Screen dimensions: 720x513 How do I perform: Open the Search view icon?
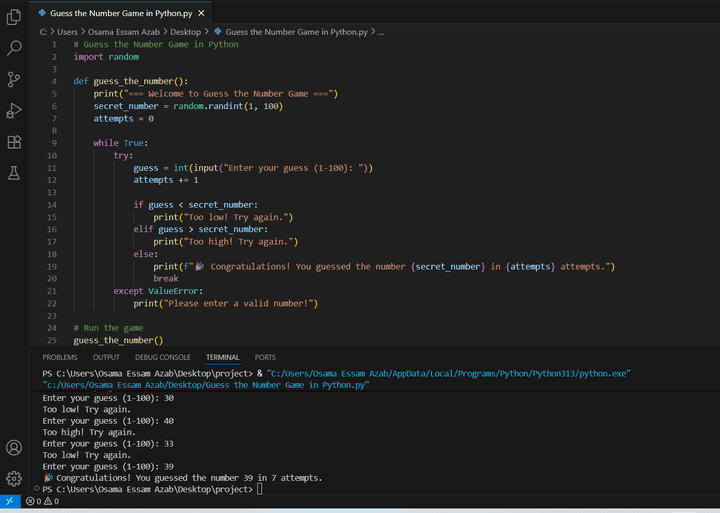pos(14,47)
